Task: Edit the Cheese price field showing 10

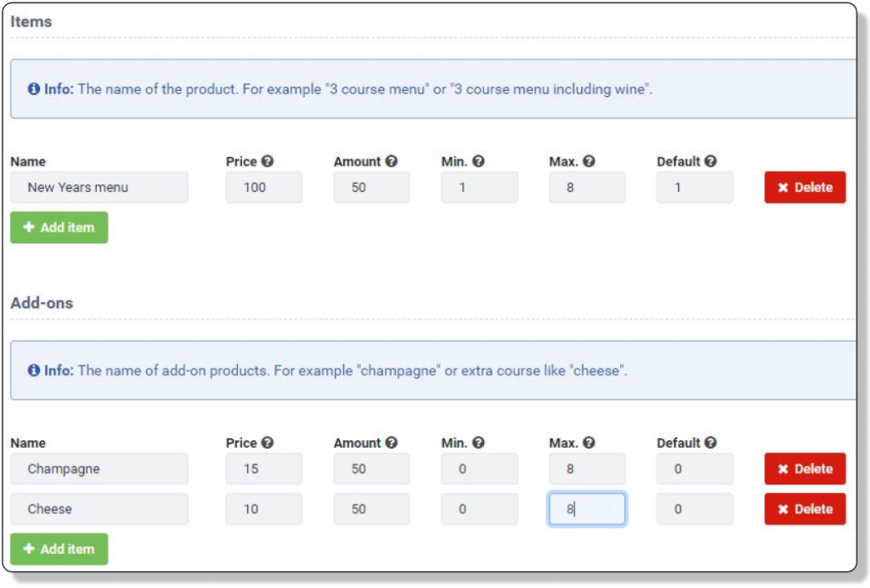Action: click(264, 509)
